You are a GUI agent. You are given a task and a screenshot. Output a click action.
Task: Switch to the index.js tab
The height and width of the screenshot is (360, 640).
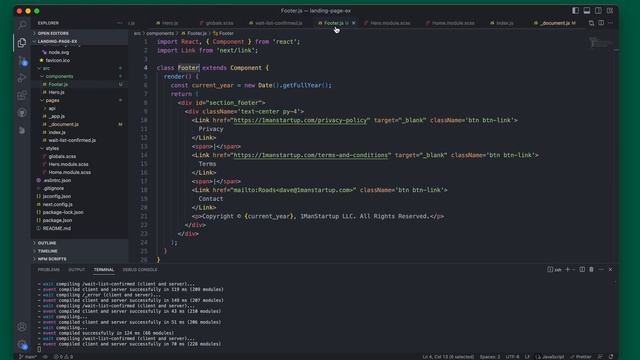pos(502,23)
